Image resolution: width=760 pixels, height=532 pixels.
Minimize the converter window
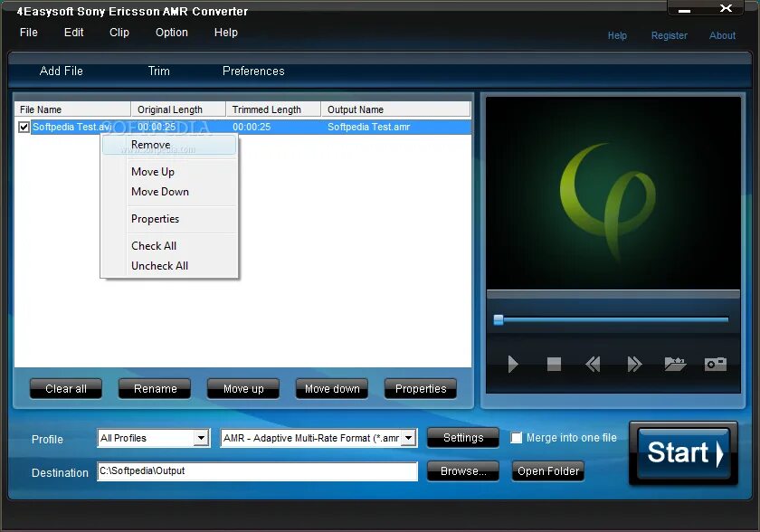(684, 11)
